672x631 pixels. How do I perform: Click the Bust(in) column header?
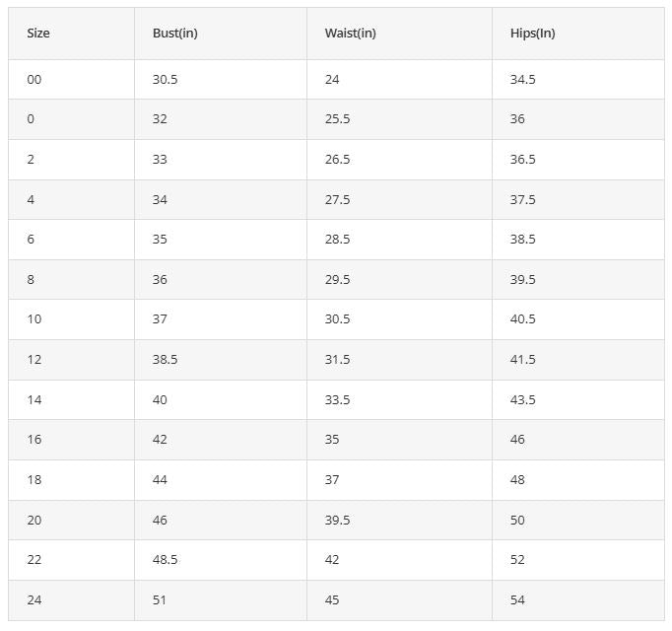[x=174, y=34]
